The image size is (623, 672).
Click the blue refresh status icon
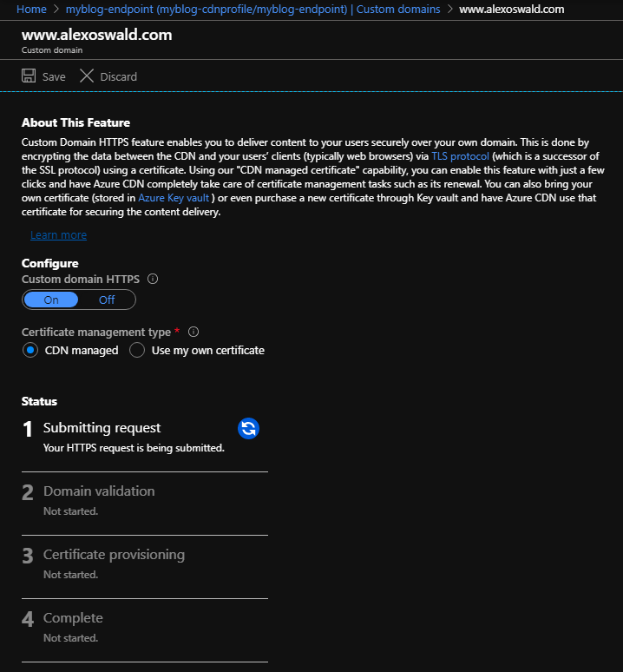coord(248,428)
